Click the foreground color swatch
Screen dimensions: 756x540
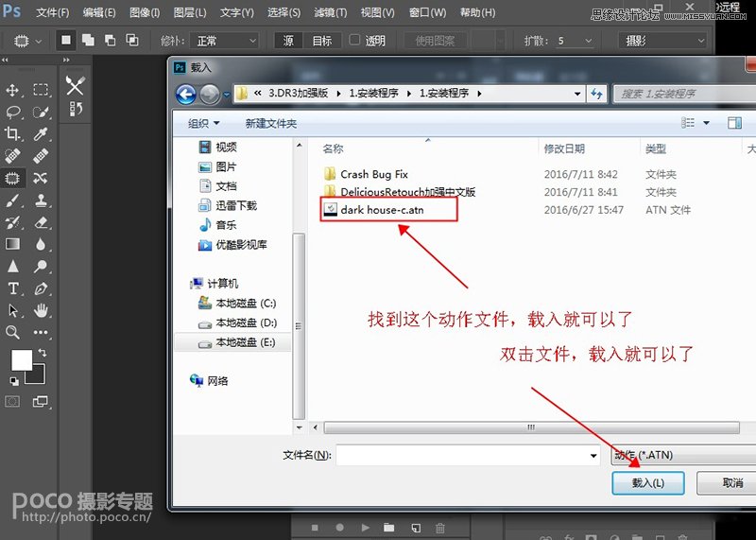click(x=21, y=360)
